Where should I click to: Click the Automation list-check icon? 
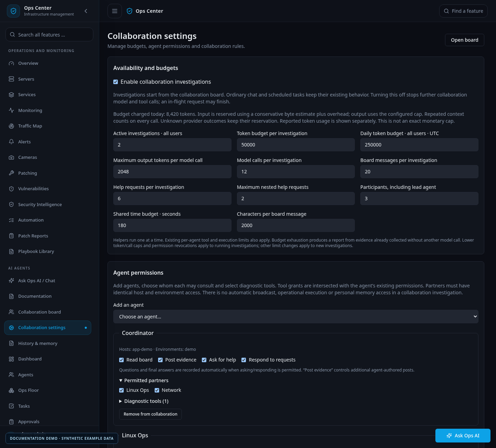11,220
